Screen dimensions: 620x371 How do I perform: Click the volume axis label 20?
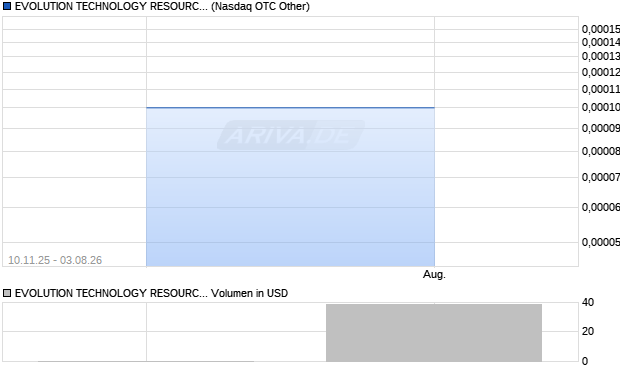click(x=588, y=331)
